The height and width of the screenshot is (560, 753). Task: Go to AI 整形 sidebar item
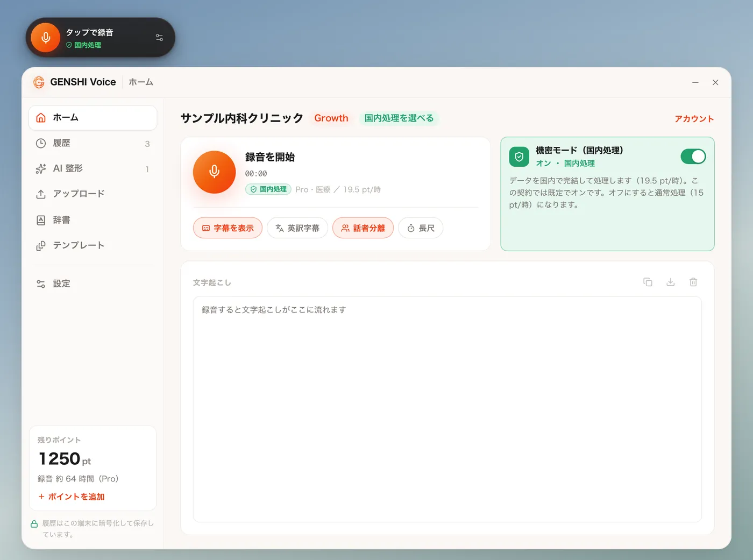[93, 168]
